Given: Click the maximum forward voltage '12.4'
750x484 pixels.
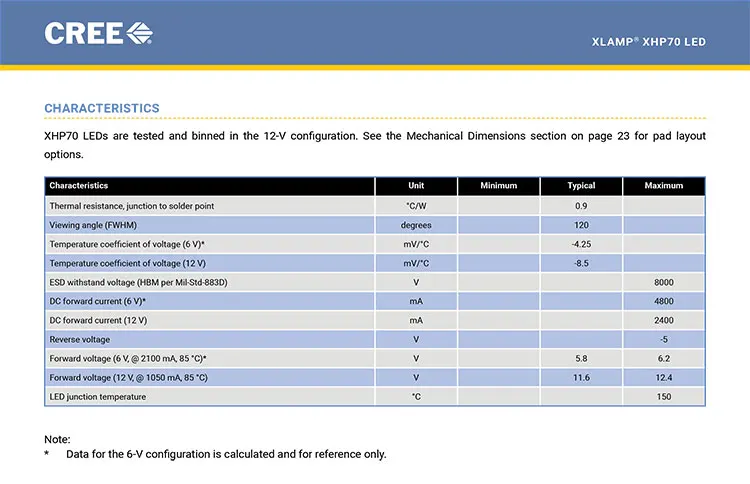Looking at the screenshot, I should click(664, 378).
